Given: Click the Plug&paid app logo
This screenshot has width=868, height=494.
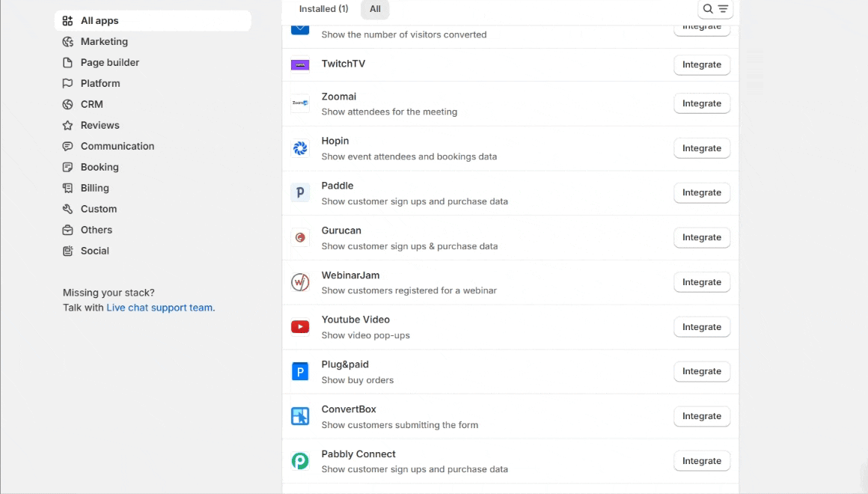Looking at the screenshot, I should [x=300, y=371].
